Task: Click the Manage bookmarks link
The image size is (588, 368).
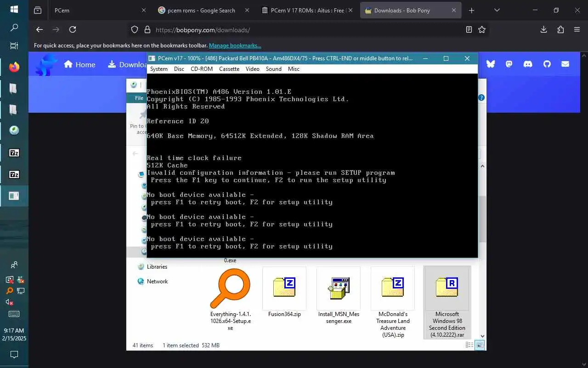Action: coord(235,46)
